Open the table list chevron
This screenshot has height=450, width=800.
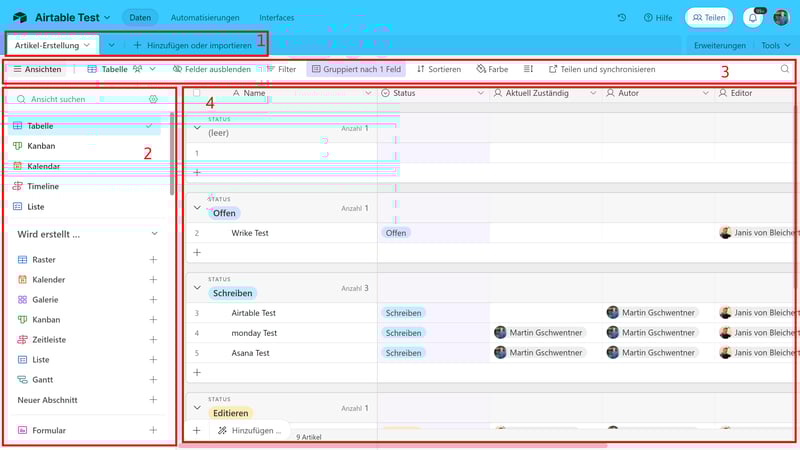111,45
